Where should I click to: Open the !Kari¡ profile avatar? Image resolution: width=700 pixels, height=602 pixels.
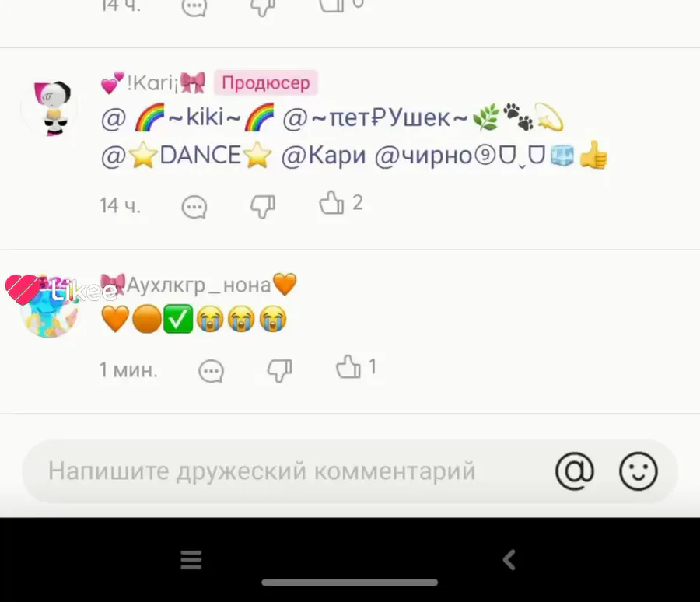pos(49,108)
